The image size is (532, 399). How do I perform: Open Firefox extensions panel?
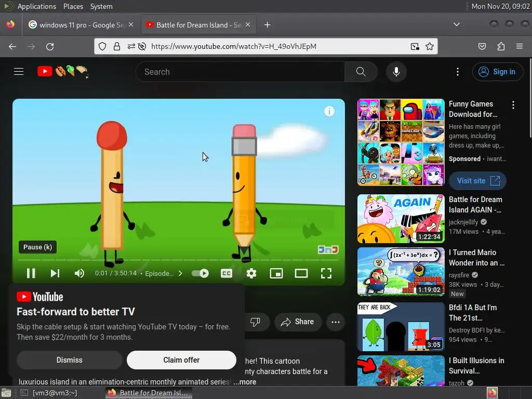point(501,46)
